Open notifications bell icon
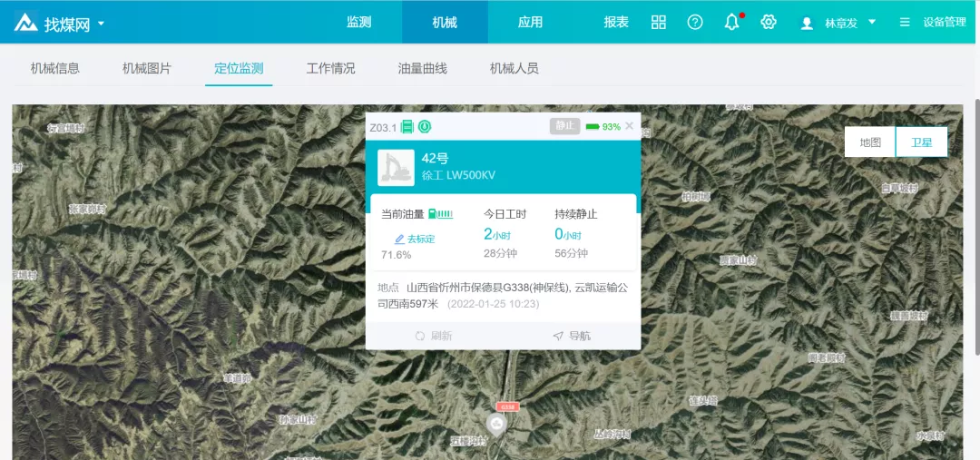 tap(731, 22)
